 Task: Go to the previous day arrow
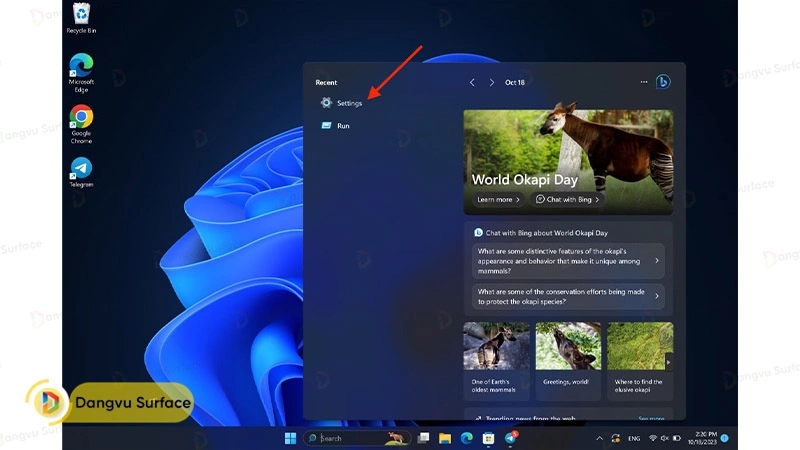click(472, 82)
